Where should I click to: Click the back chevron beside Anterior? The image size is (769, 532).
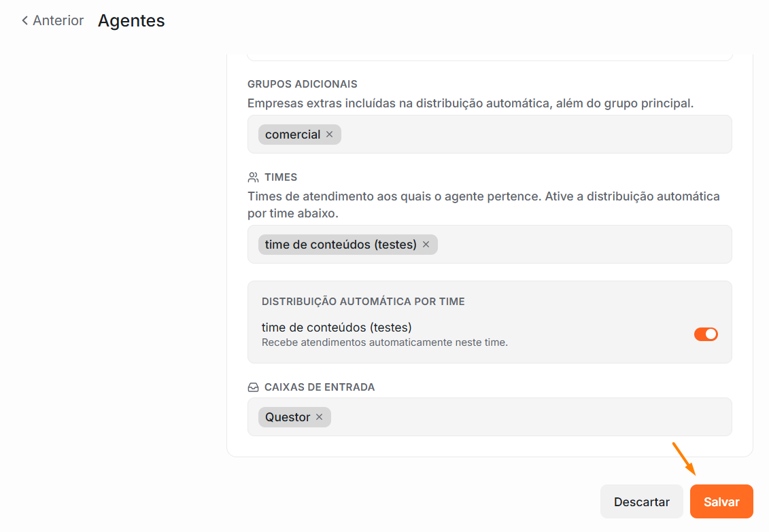click(x=25, y=20)
